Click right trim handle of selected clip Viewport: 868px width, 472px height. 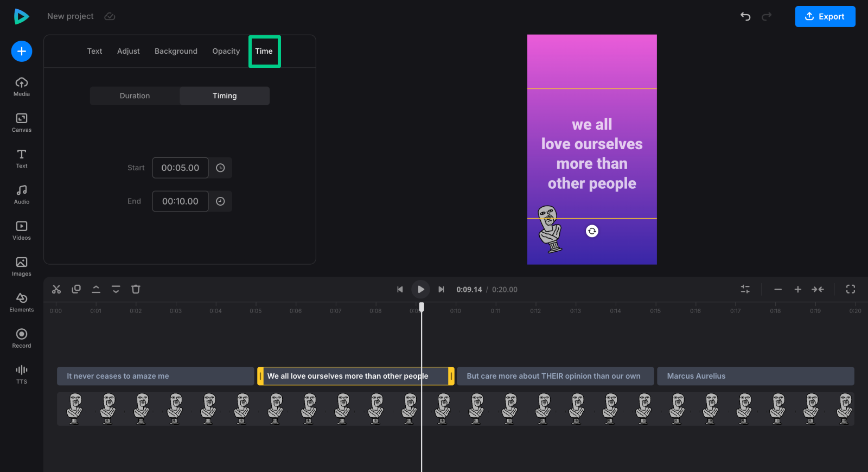[x=451, y=376]
